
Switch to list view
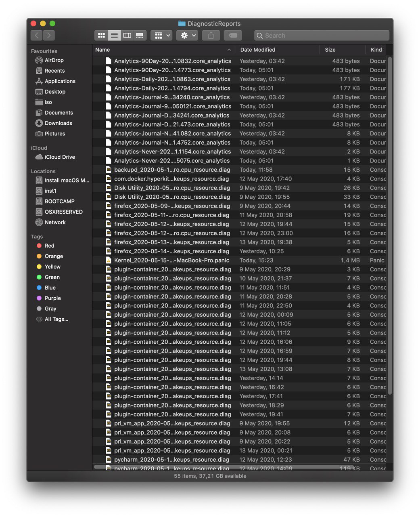114,36
